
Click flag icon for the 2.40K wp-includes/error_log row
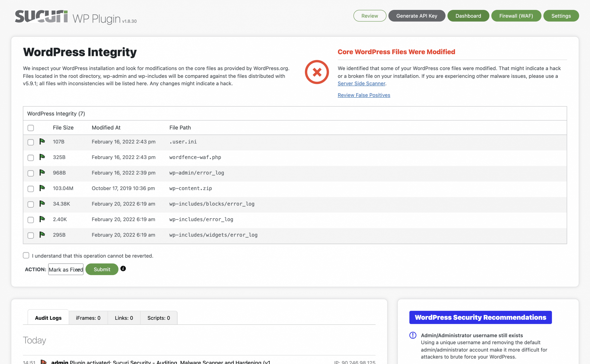click(42, 219)
